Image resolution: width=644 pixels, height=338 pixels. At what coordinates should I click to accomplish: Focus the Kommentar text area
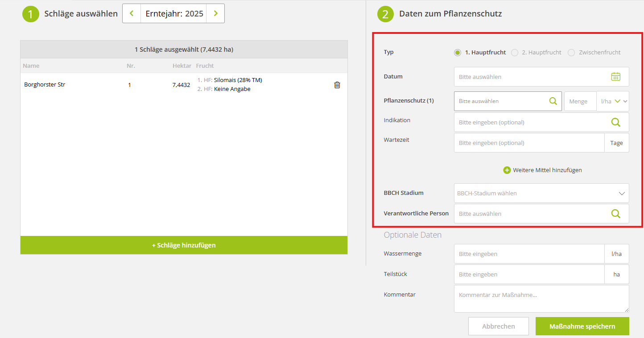(x=541, y=298)
